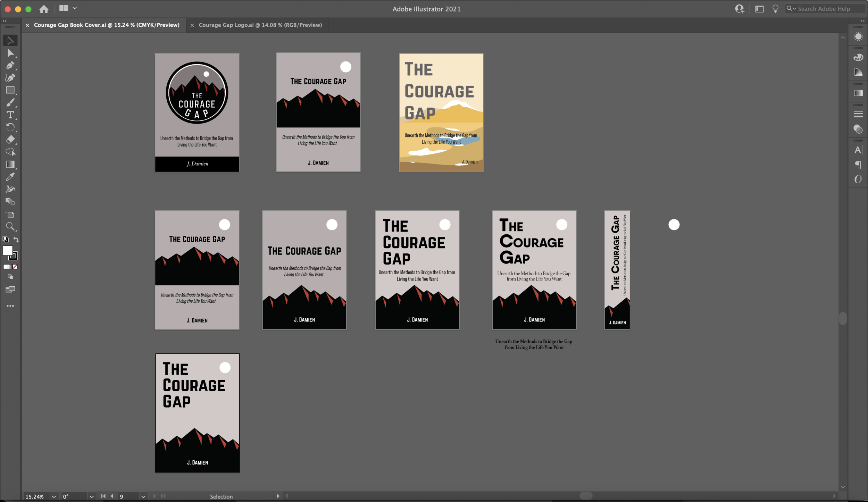Open the artboard number dropdown
This screenshot has height=502, width=868.
point(143,496)
